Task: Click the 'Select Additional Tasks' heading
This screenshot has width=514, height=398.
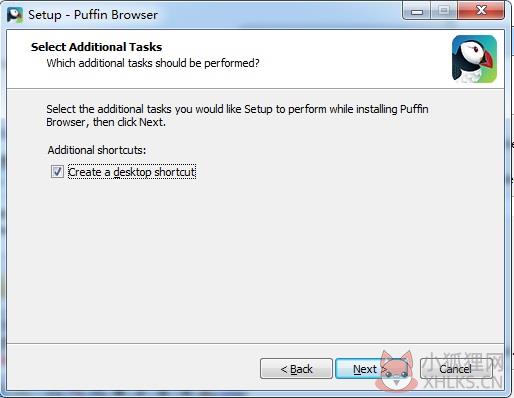Action: tap(96, 47)
